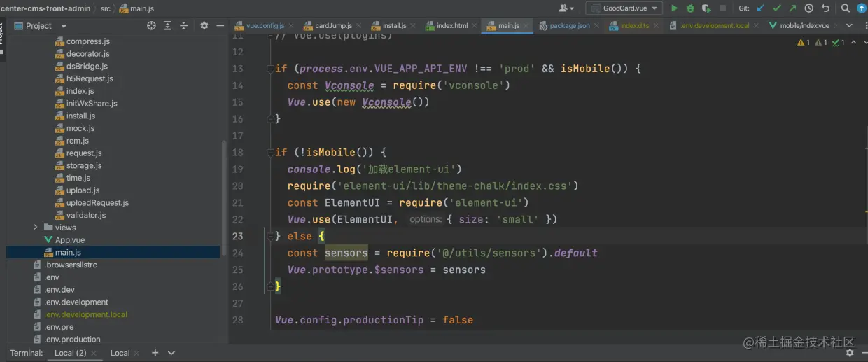
Task: Click the stop process square icon
Action: click(722, 8)
